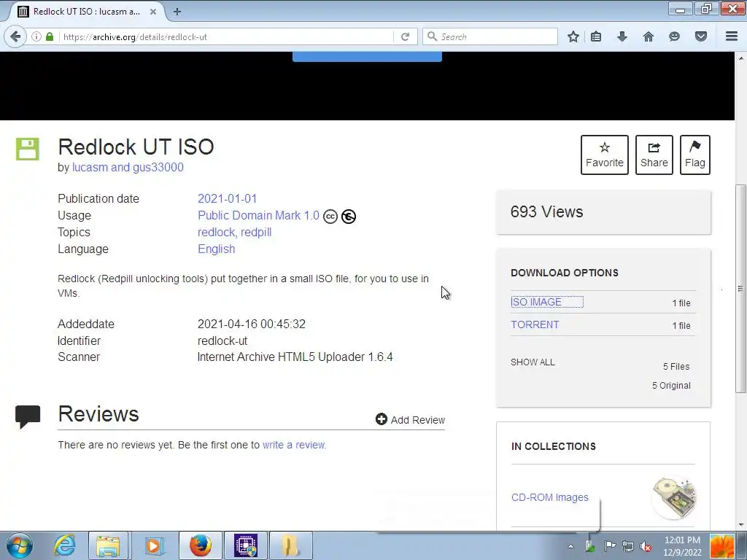Close the Redlock UT ISO tab

[x=153, y=12]
